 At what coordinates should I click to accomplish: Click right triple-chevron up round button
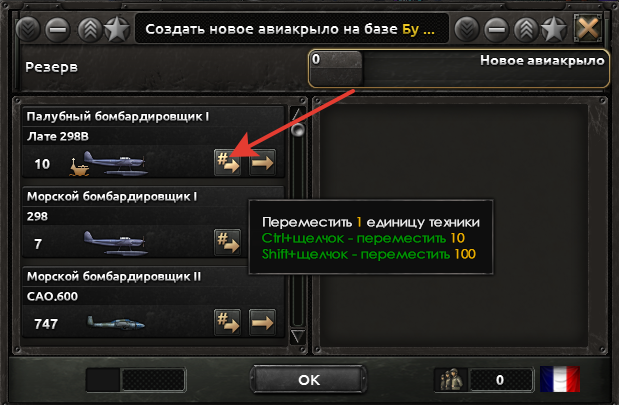[526, 29]
